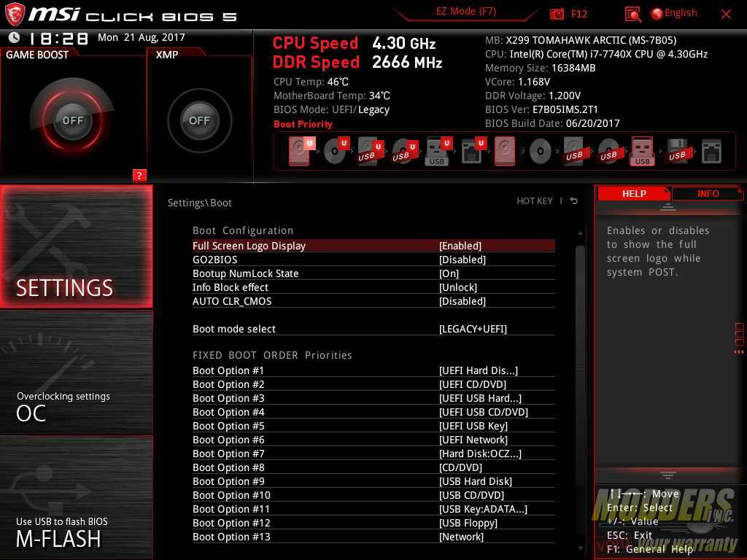Click the clock icon beside the time

[x=15, y=38]
